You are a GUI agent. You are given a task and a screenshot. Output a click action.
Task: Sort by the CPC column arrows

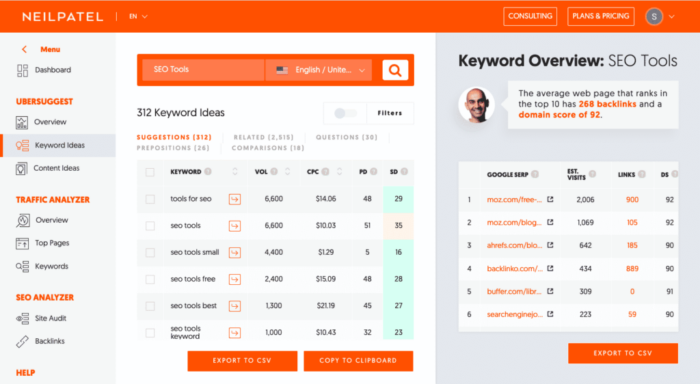point(339,171)
